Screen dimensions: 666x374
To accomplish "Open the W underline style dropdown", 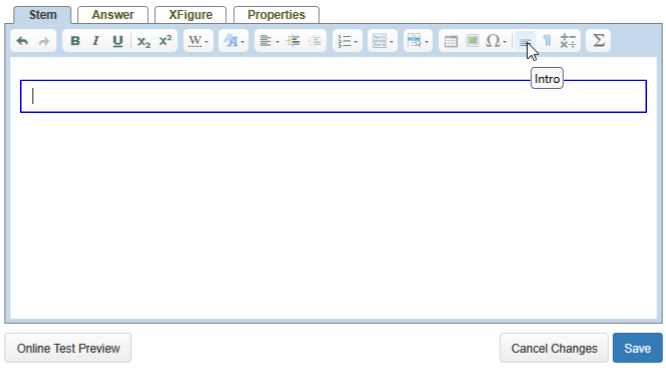I will tap(198, 41).
